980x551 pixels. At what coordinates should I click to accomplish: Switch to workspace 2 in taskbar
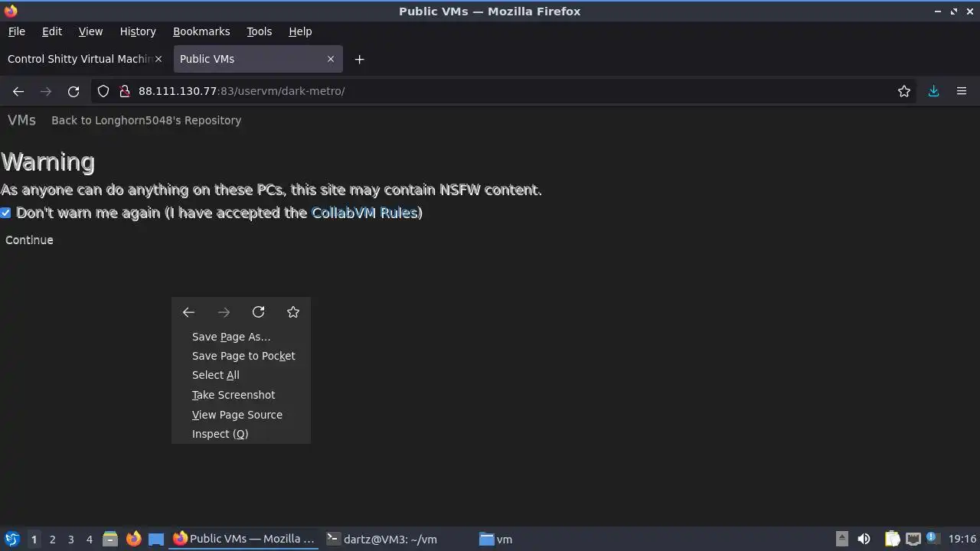click(52, 540)
